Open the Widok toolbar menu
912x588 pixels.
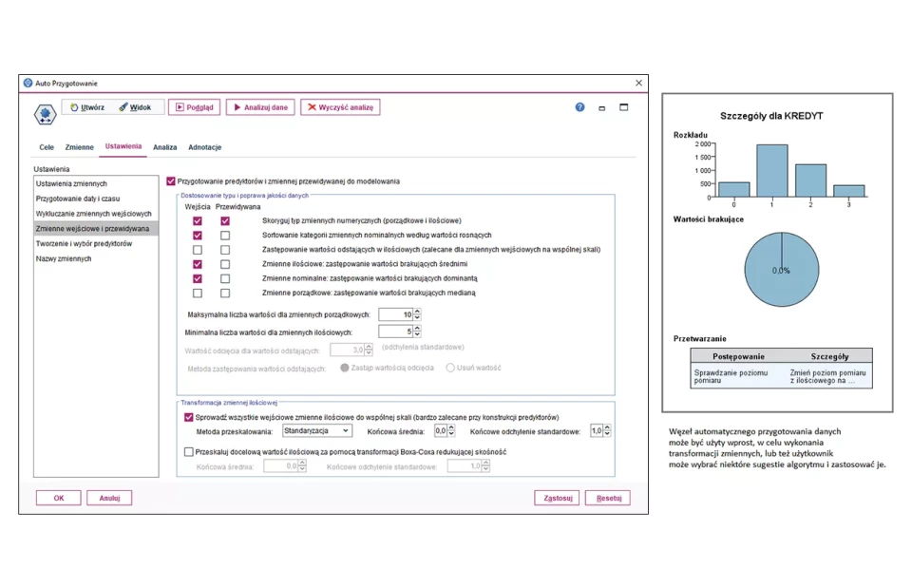pyautogui.click(x=135, y=107)
